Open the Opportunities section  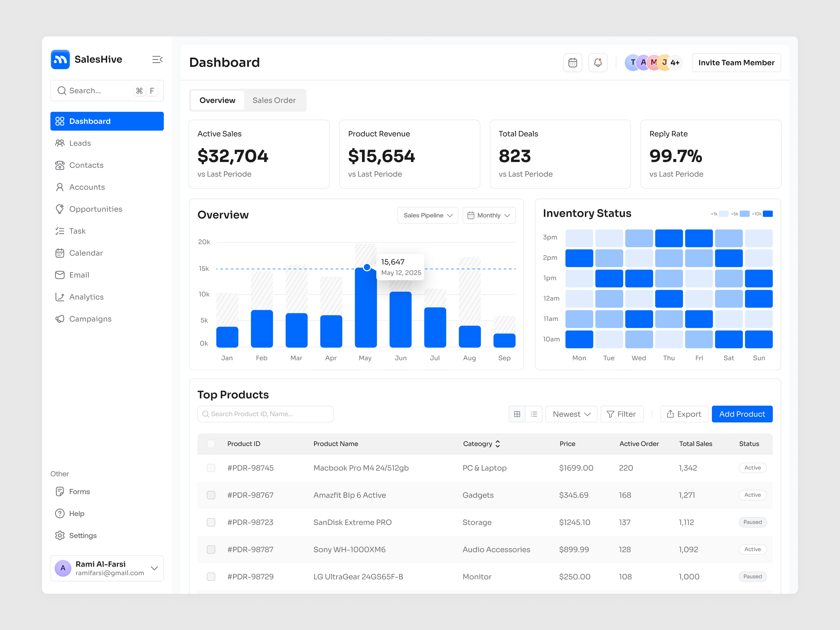(95, 209)
